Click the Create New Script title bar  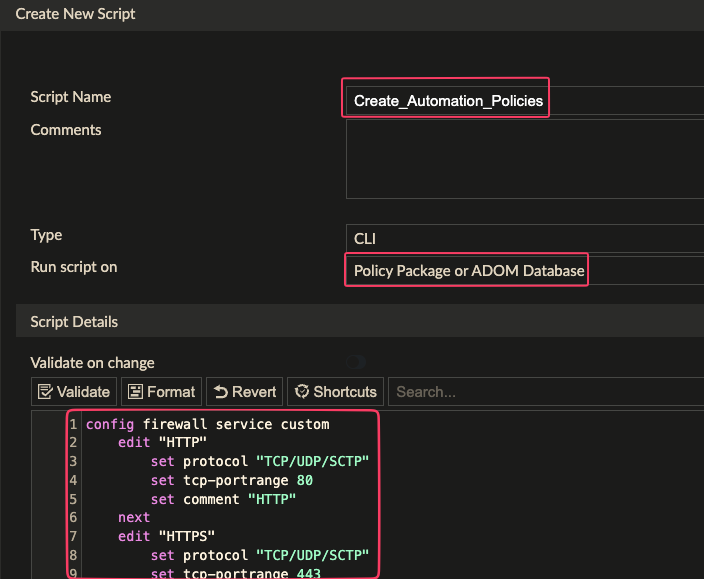(x=76, y=14)
